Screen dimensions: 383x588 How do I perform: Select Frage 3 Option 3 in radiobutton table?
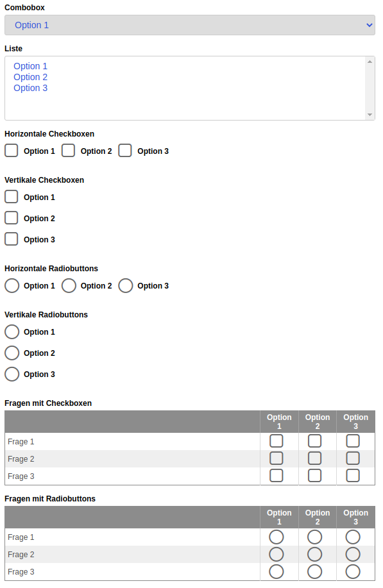(x=353, y=572)
